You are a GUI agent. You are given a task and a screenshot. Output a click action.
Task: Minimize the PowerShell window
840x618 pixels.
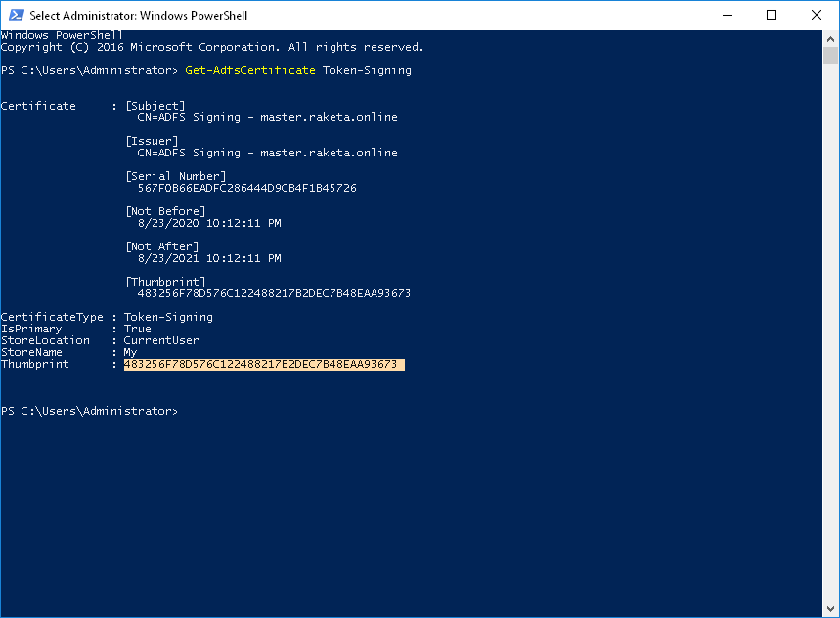727,16
